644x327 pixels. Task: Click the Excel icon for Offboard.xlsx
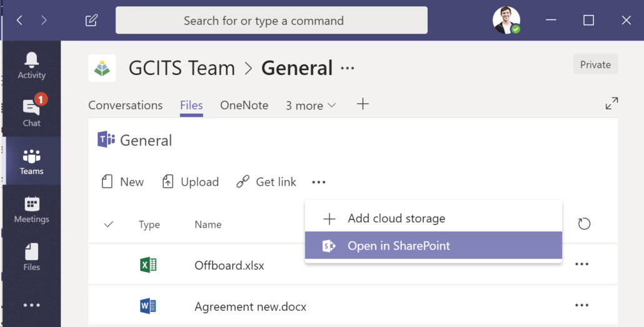[148, 265]
